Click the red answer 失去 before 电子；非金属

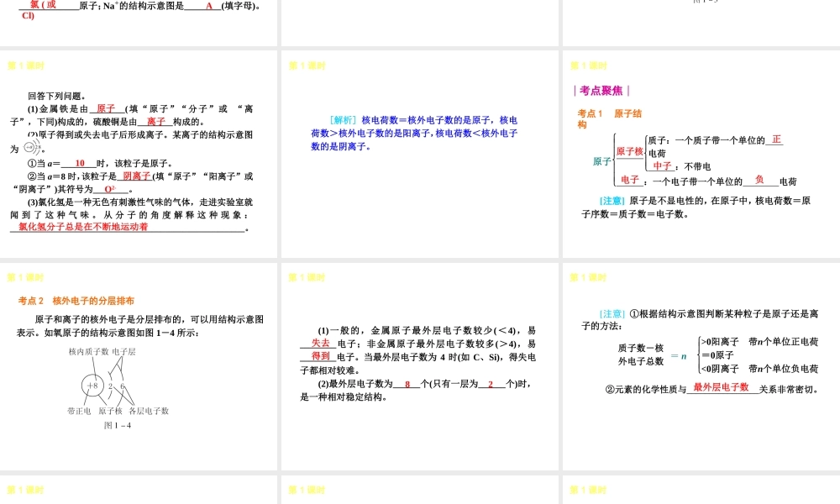(x=321, y=344)
